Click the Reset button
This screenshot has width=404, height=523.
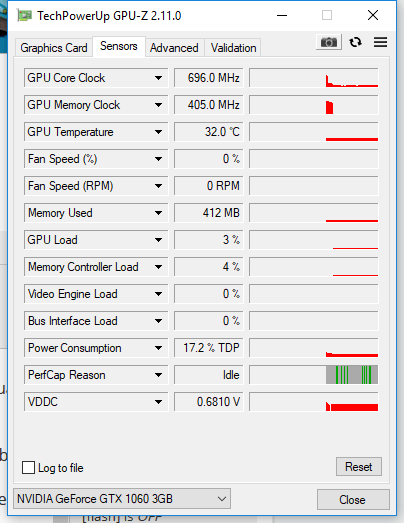pos(359,467)
